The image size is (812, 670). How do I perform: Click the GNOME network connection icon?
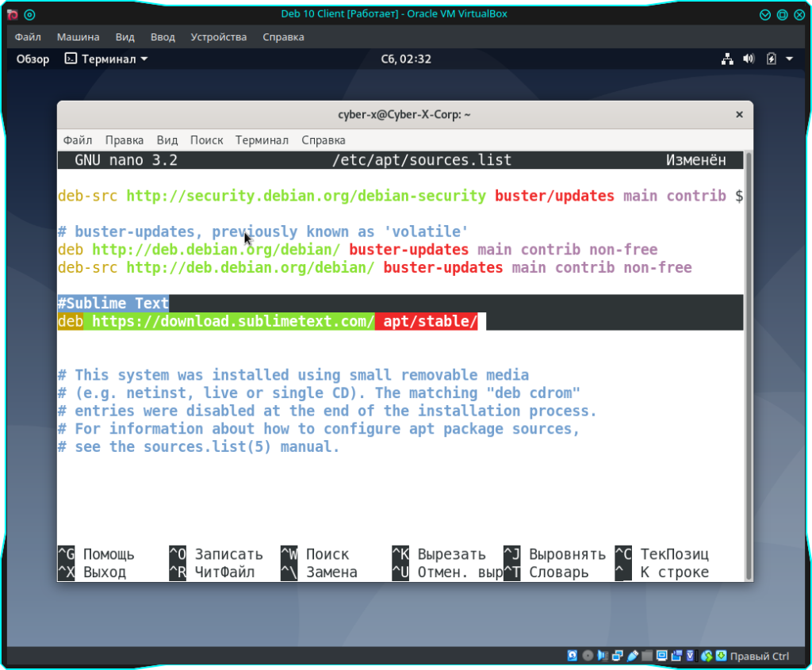pos(727,59)
